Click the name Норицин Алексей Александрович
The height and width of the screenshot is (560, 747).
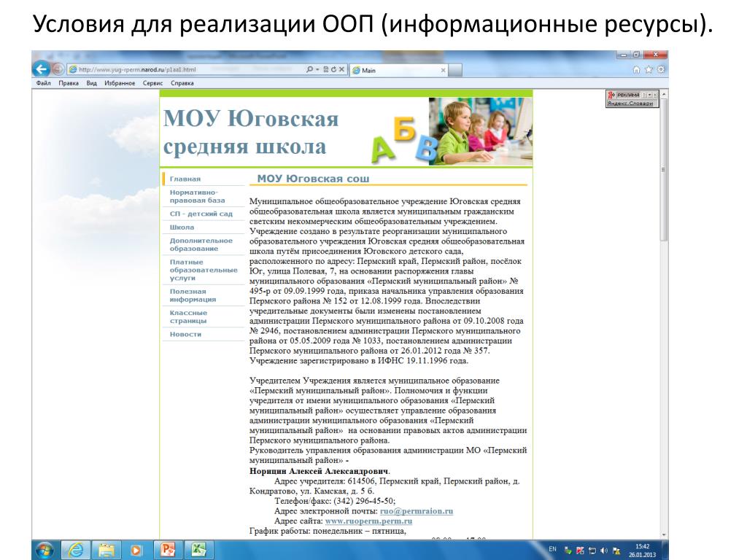pyautogui.click(x=319, y=471)
